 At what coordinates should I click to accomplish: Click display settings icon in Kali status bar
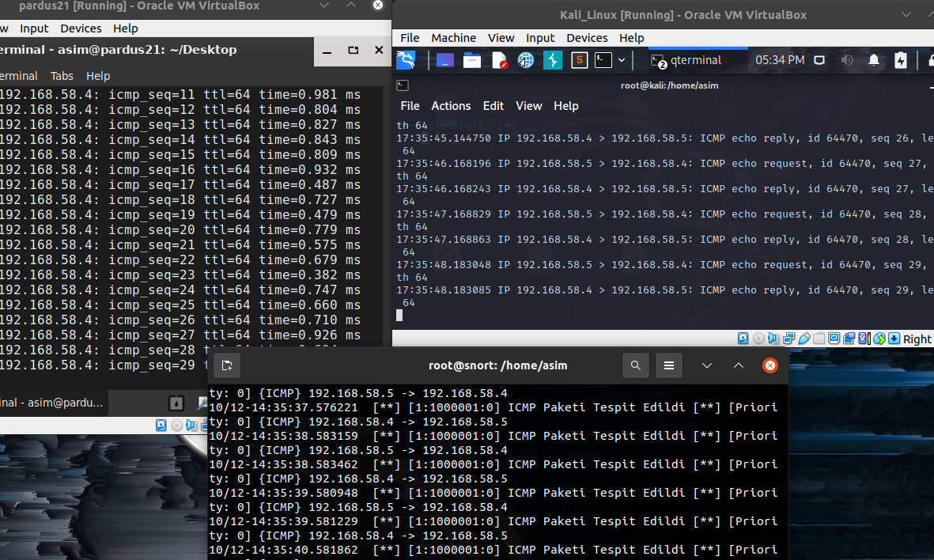point(834,339)
